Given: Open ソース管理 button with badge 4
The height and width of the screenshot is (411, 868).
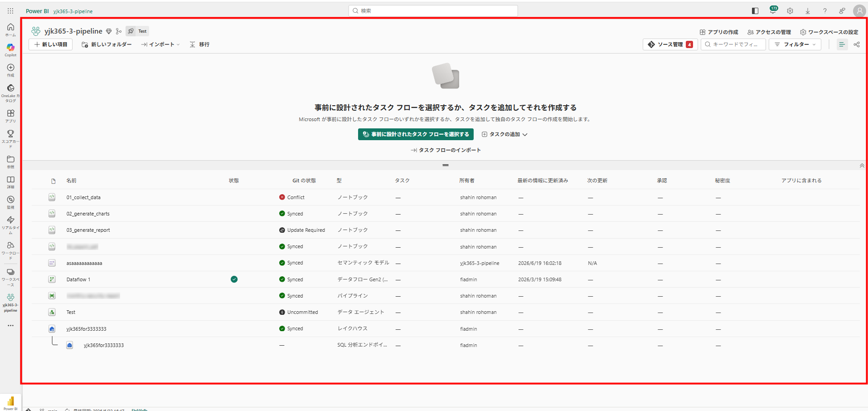Looking at the screenshot, I should (x=670, y=44).
